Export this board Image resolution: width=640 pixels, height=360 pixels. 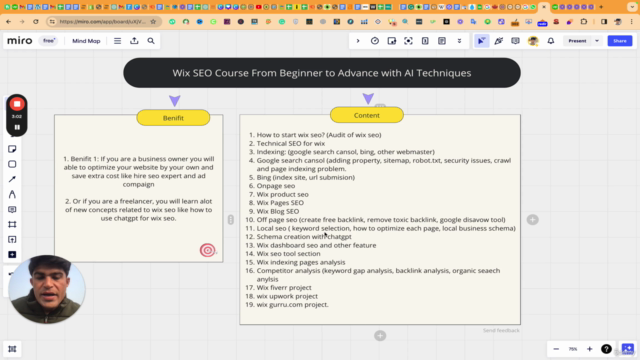click(x=134, y=41)
